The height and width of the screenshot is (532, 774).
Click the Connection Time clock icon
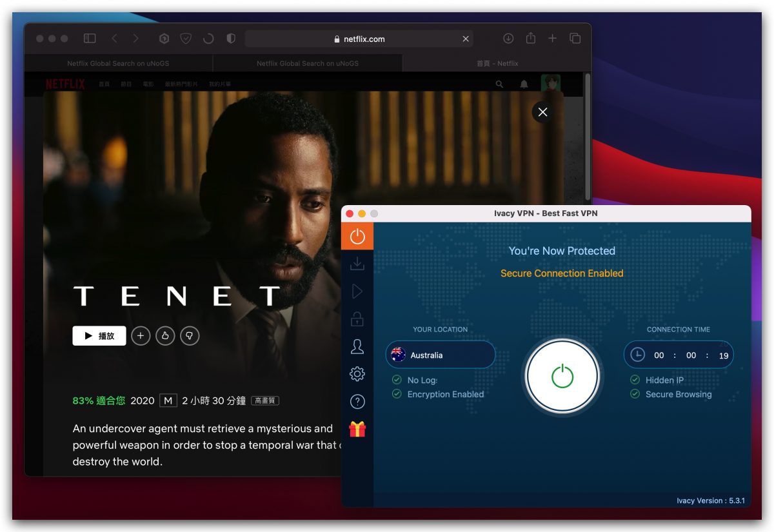coord(637,355)
